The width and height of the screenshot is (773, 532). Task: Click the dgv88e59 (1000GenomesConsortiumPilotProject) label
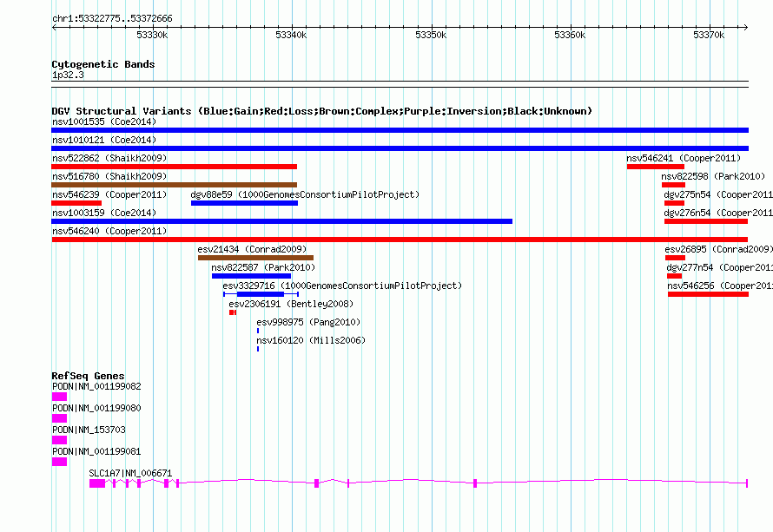pos(305,194)
